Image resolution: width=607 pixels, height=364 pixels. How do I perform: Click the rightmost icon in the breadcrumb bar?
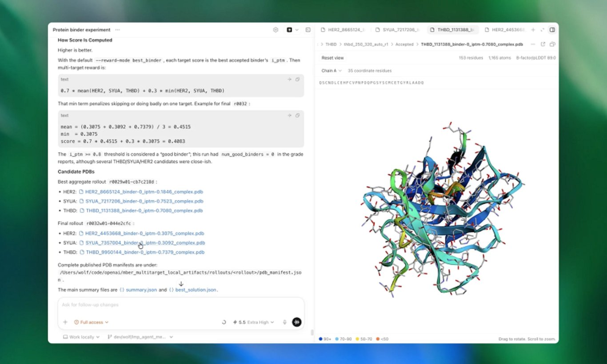552,44
